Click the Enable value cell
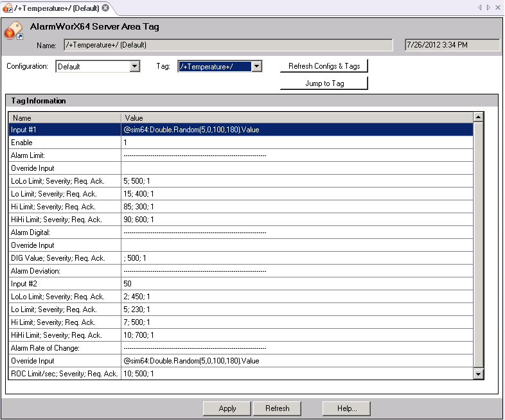The height and width of the screenshot is (420, 505). pyautogui.click(x=296, y=143)
